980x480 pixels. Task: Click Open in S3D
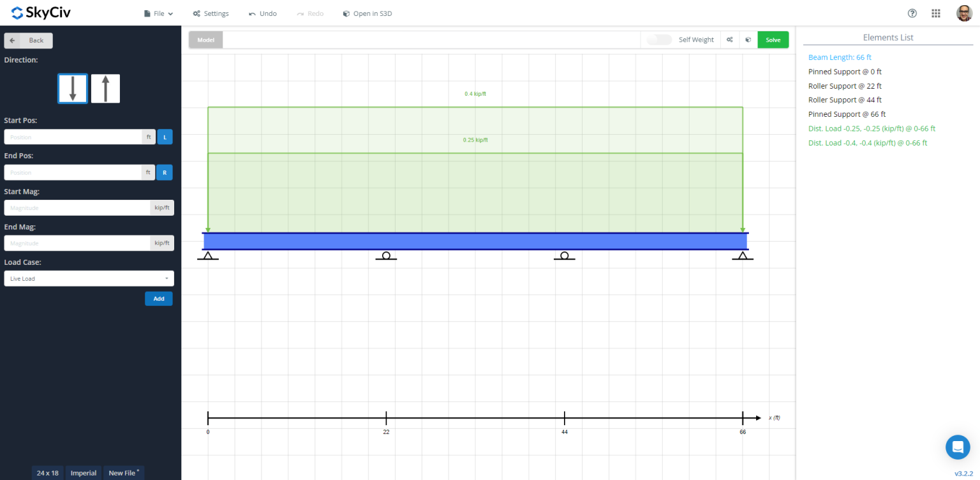coord(367,13)
